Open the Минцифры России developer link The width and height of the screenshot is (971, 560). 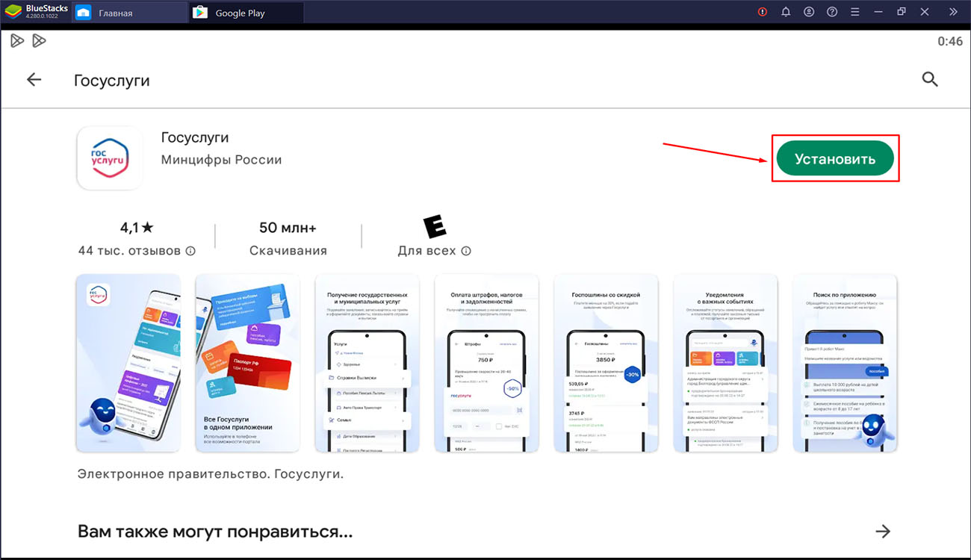tap(221, 160)
